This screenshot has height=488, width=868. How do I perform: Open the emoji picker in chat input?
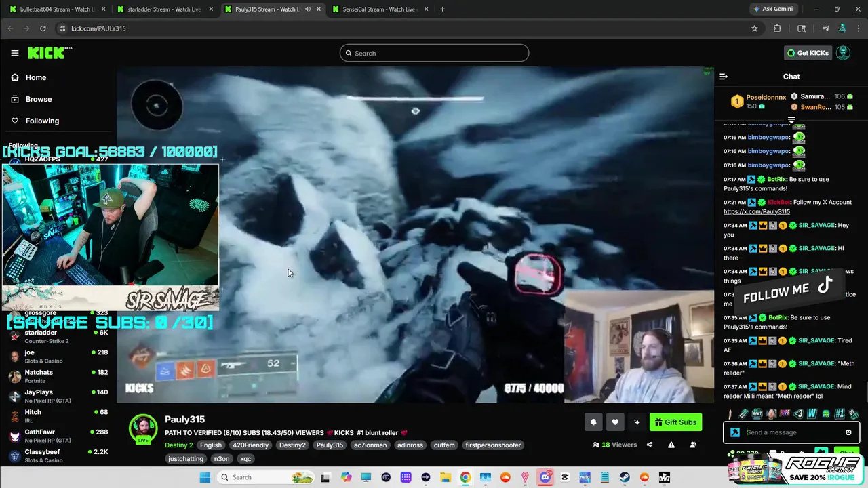(848, 432)
